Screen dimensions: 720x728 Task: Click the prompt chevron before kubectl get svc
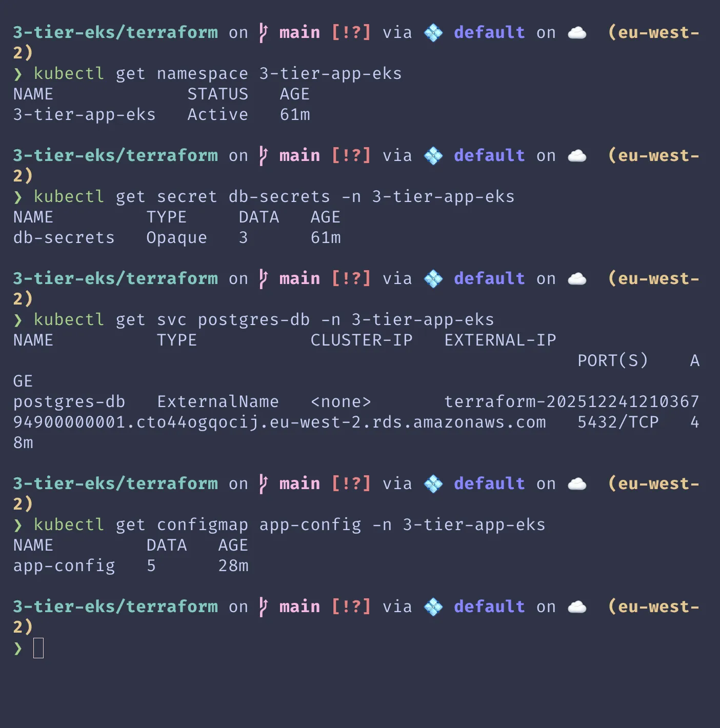[x=18, y=320]
